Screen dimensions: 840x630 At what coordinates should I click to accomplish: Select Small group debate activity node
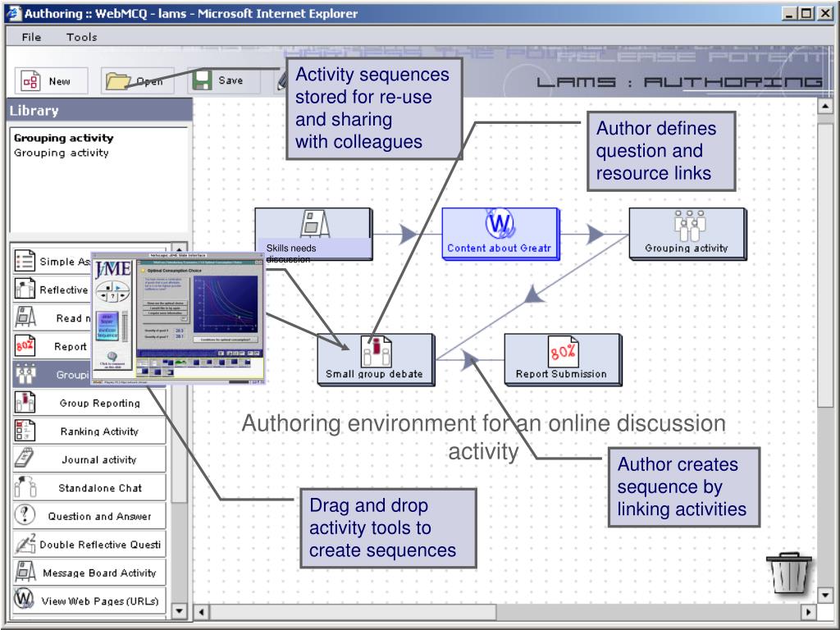pyautogui.click(x=376, y=360)
